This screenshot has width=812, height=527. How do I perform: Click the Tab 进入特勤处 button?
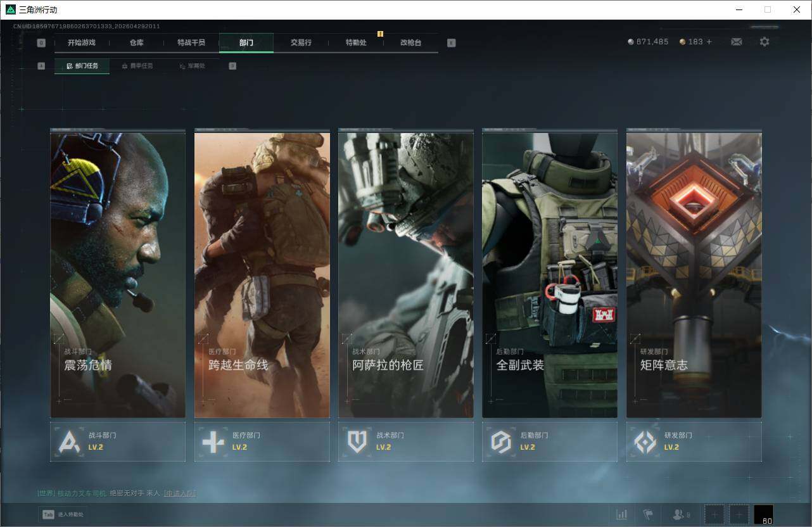point(63,514)
